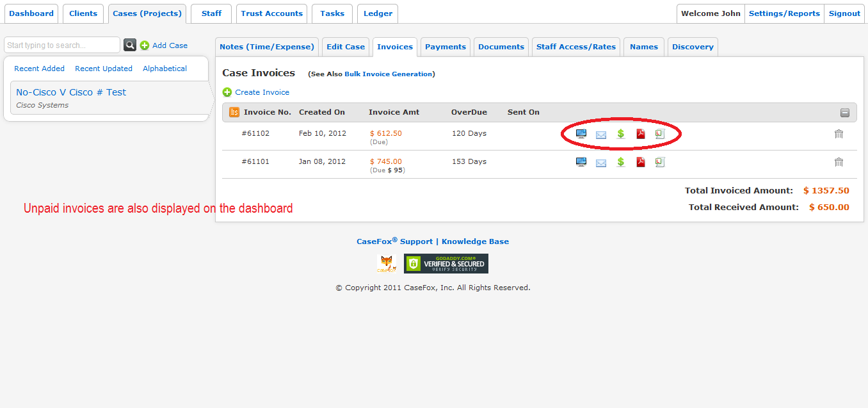
Task: Click Add Case button
Action: [170, 45]
